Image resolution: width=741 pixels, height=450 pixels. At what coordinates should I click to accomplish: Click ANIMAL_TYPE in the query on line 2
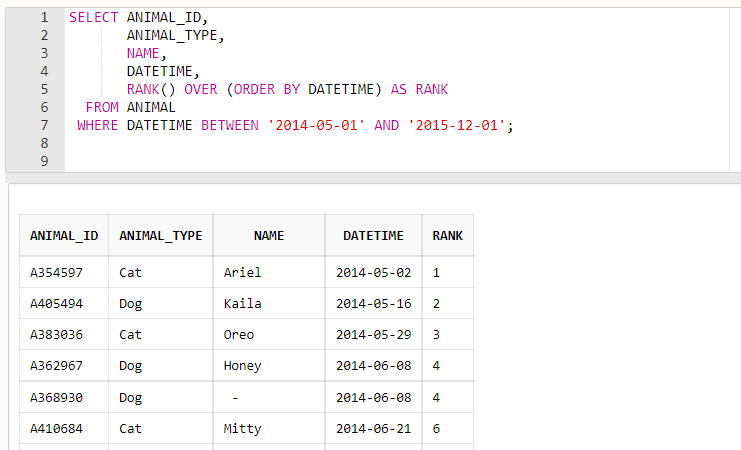172,35
